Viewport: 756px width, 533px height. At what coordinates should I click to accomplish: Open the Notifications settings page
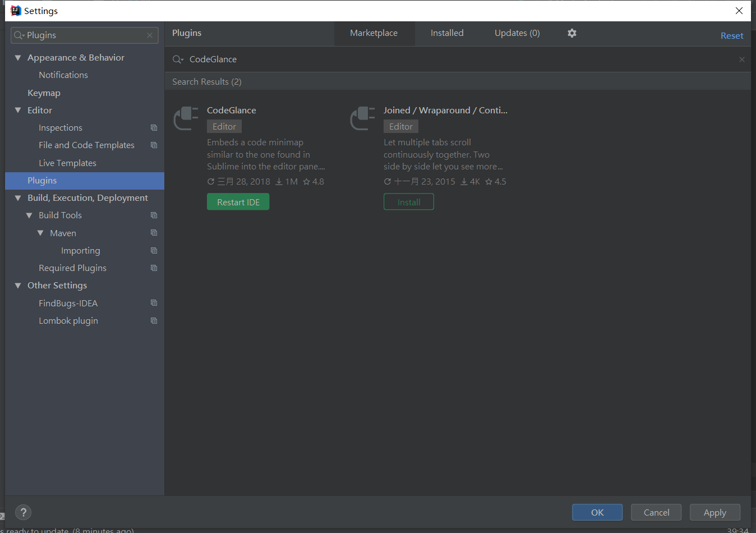63,75
